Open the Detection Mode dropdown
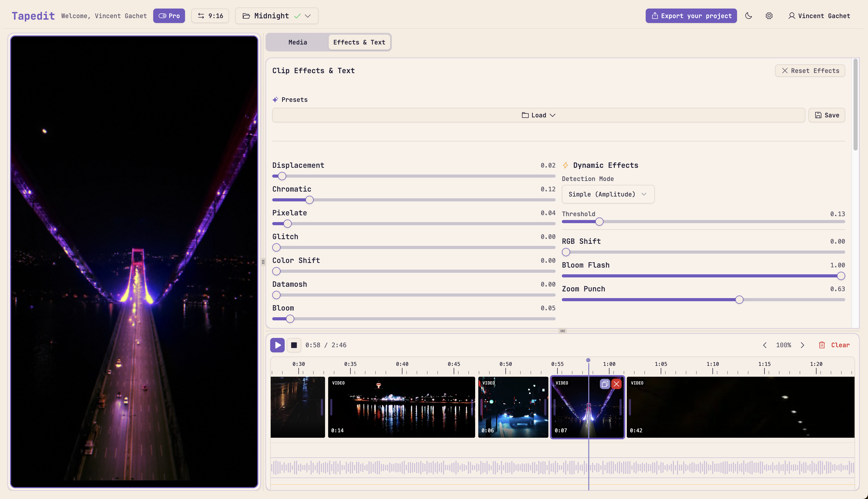Viewport: 868px width, 499px height. click(x=608, y=194)
